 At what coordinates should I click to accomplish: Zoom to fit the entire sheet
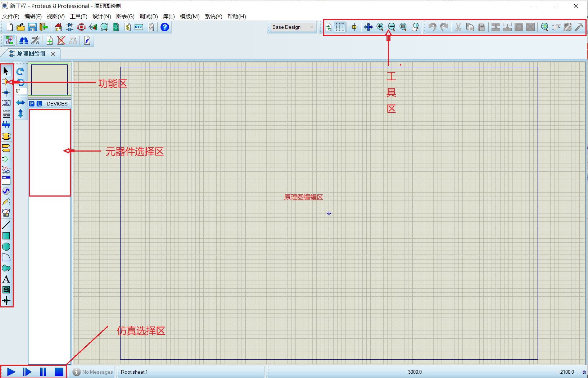pyautogui.click(x=403, y=27)
